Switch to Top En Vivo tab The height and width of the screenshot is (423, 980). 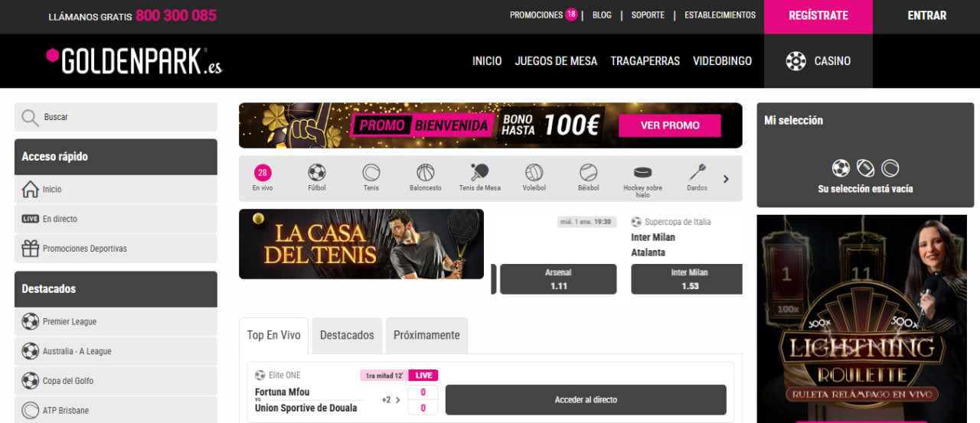tap(273, 335)
